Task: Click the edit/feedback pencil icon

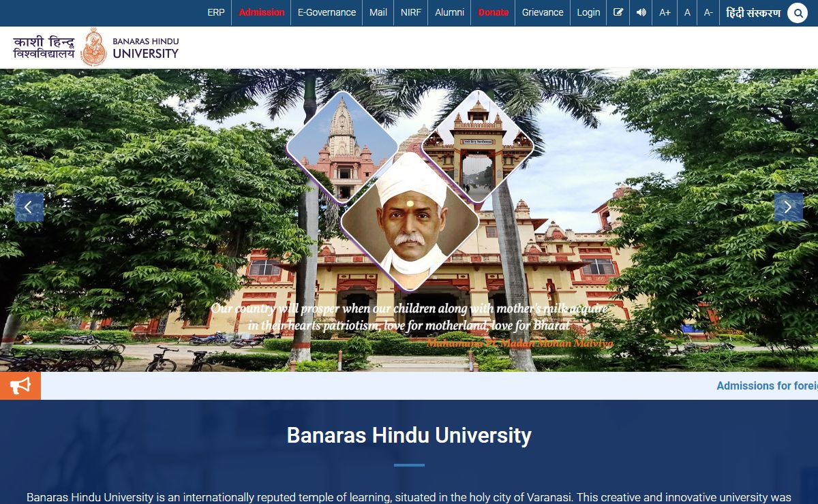Action: [x=618, y=12]
